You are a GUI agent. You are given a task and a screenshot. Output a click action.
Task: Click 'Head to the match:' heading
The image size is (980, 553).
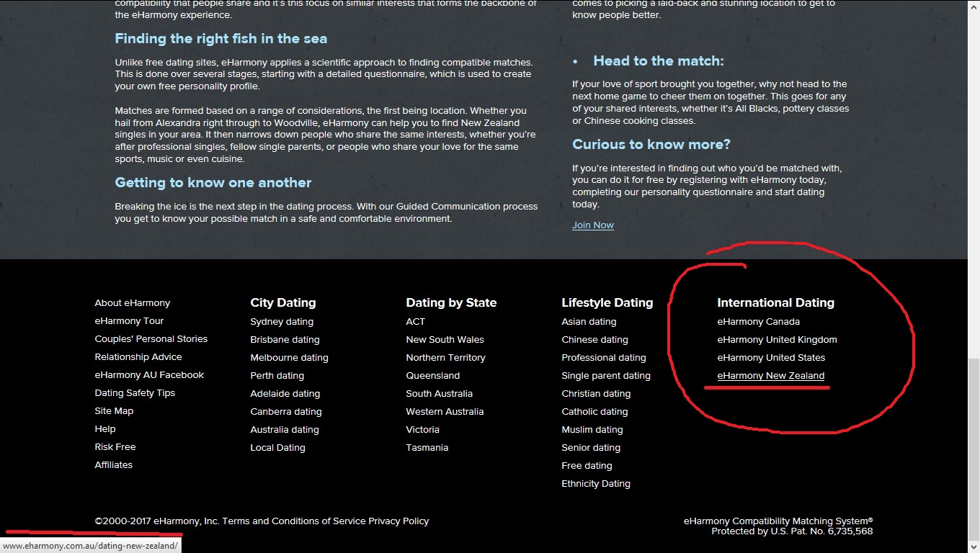click(x=659, y=61)
